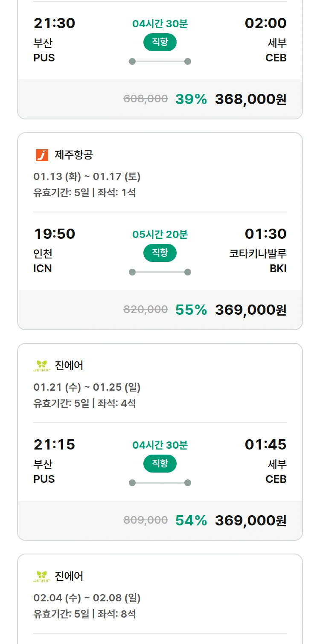
Task: Click the 제주항공 airline name
Action: pos(73,155)
